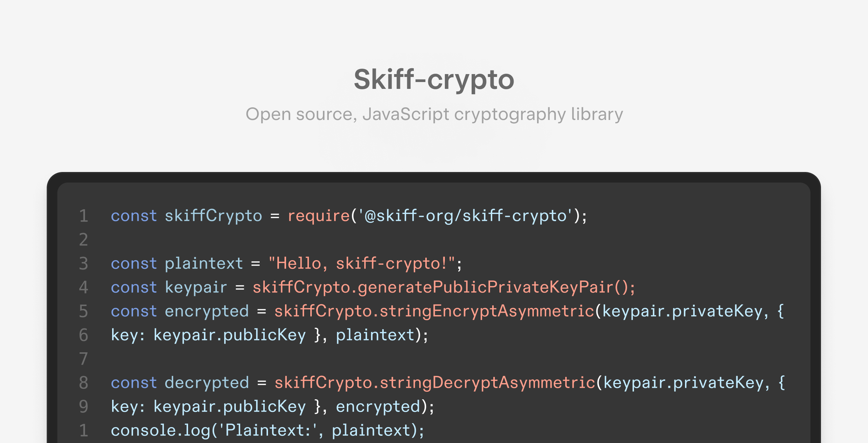
Task: Click the line 'key: keypair.publicKey }, encrypted);'
Action: 273,407
